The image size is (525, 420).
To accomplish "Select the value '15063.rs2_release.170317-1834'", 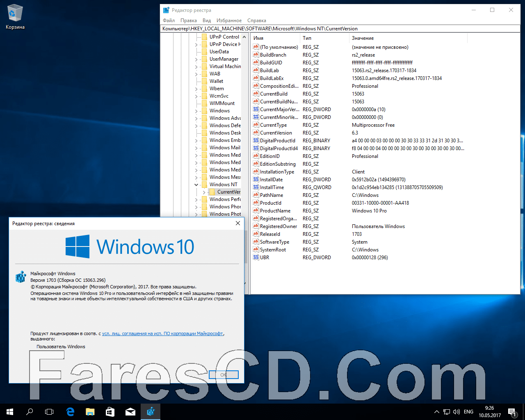I will [x=384, y=71].
